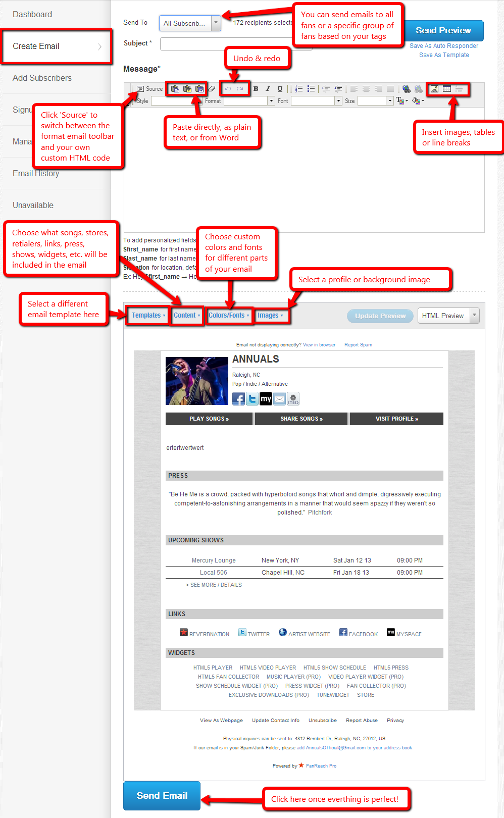Click the Send Email button
Image resolution: width=504 pixels, height=818 pixels.
[x=162, y=796]
